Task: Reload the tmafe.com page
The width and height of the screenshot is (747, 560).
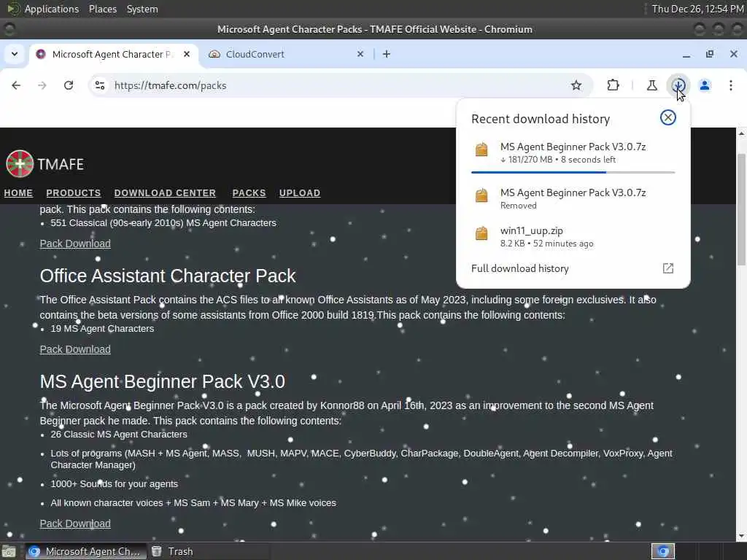Action: pyautogui.click(x=69, y=85)
